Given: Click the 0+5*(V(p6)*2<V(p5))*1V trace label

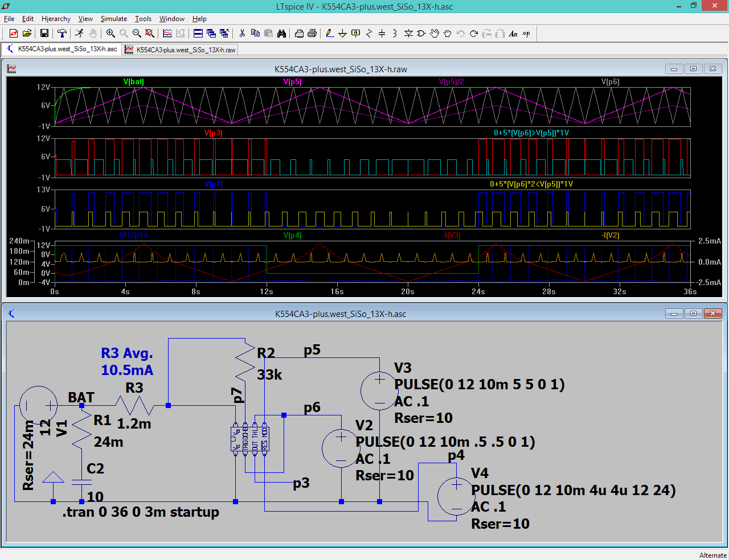Looking at the screenshot, I should click(x=531, y=184).
